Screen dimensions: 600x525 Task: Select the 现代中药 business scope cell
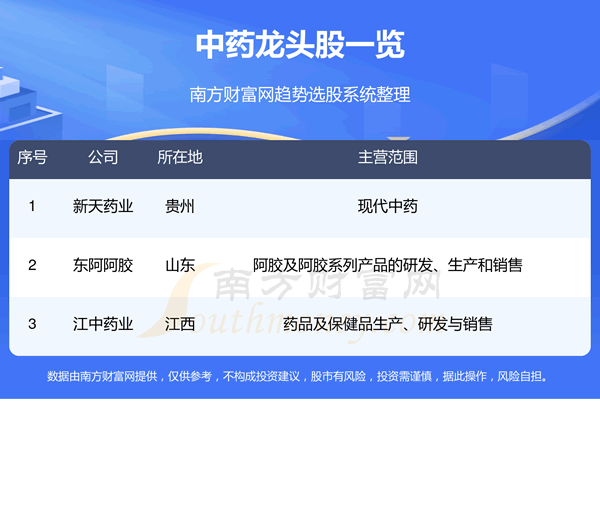tap(388, 206)
